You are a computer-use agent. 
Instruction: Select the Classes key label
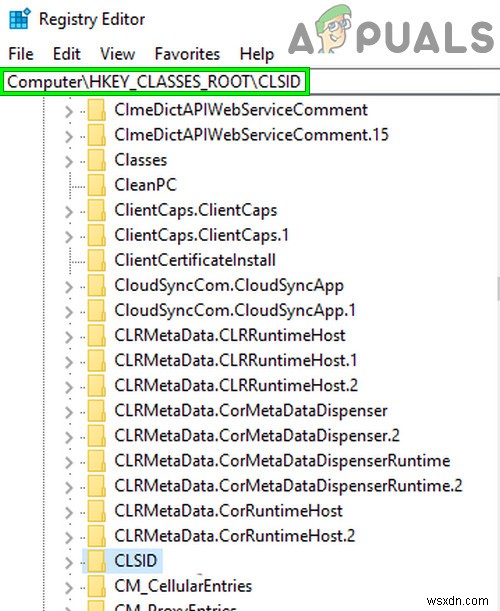point(141,160)
